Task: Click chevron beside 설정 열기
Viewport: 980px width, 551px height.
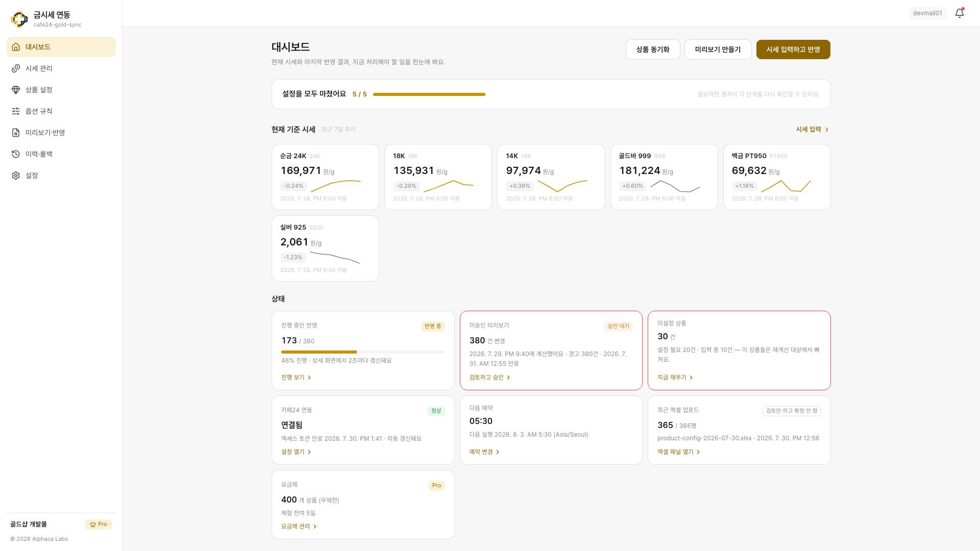Action: pos(309,452)
